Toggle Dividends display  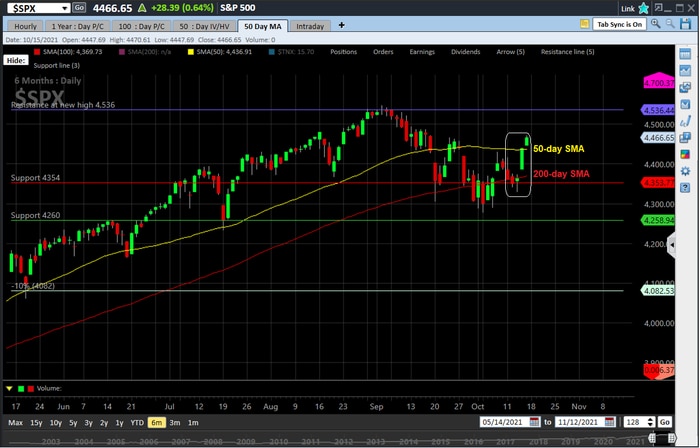[x=465, y=52]
